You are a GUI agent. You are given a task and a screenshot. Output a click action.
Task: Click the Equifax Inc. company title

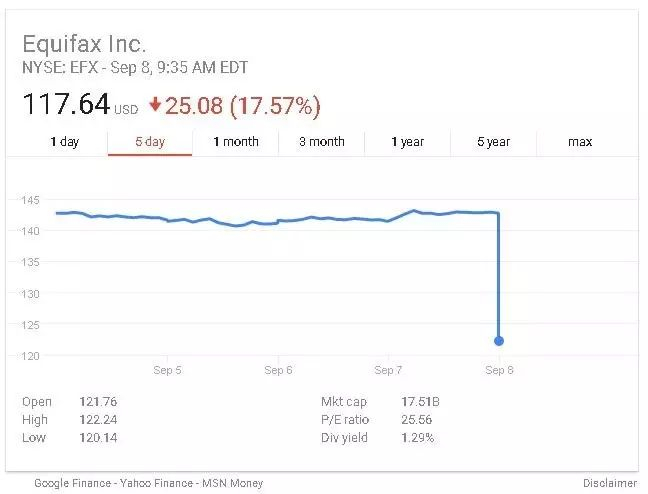[84, 44]
